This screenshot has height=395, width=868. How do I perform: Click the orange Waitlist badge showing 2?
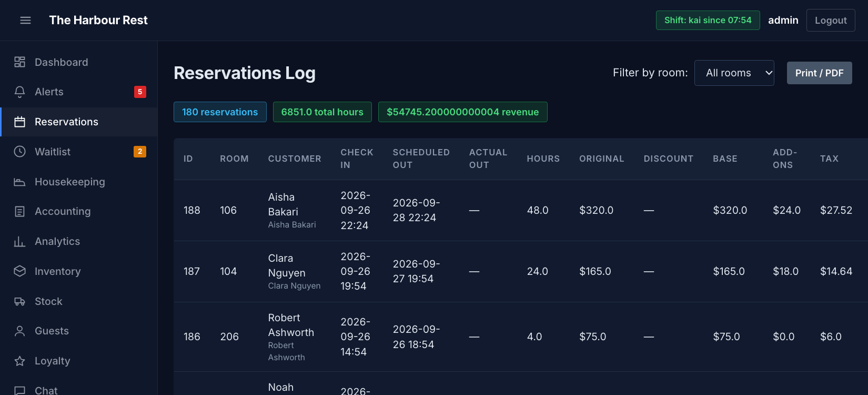[x=140, y=152]
